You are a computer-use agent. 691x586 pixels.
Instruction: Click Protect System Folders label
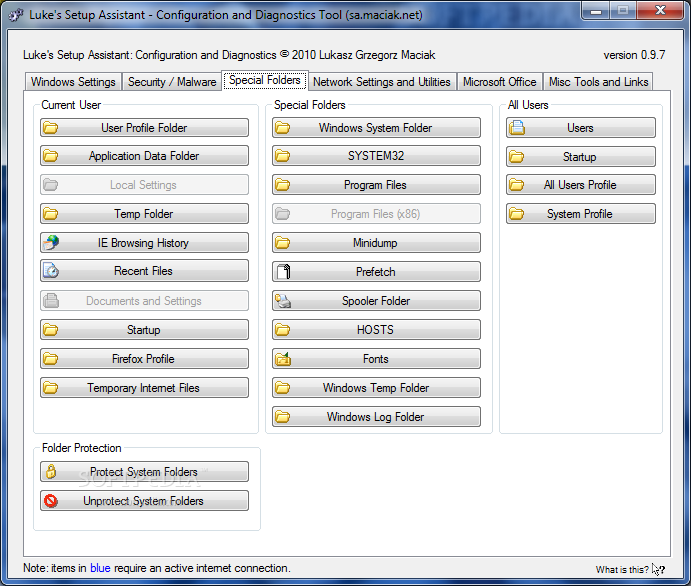pyautogui.click(x=144, y=472)
